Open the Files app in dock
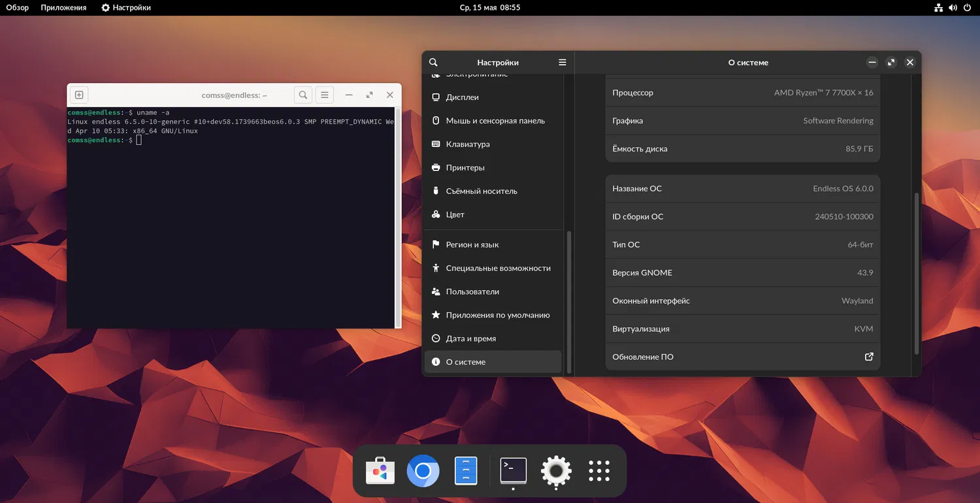Viewport: 980px width, 503px height. pos(466,471)
